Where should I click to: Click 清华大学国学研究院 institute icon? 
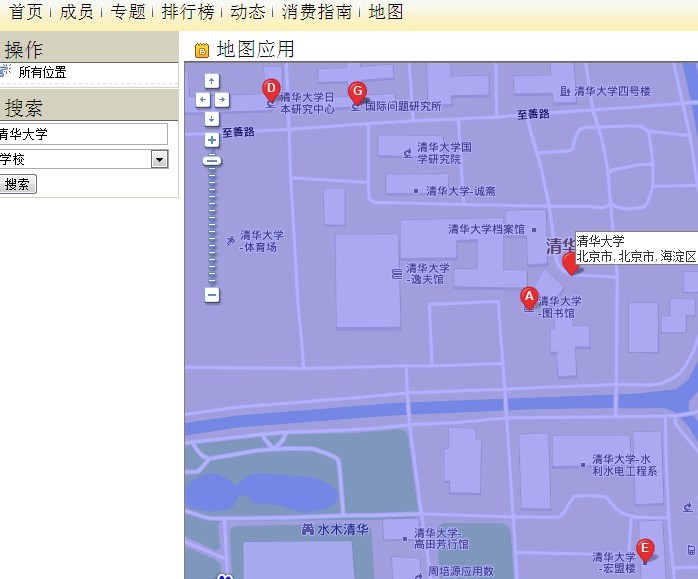[x=407, y=153]
